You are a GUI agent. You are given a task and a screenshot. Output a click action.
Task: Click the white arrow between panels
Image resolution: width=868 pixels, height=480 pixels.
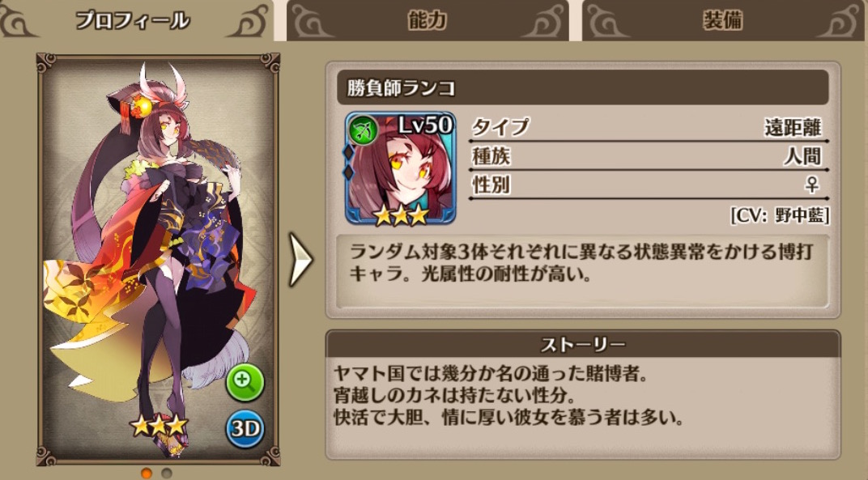[x=302, y=259]
